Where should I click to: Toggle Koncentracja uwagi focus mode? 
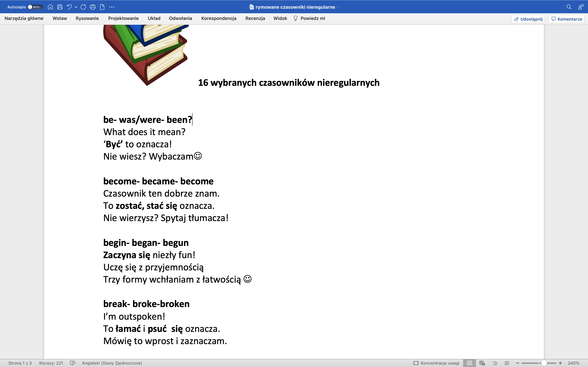[x=436, y=363]
